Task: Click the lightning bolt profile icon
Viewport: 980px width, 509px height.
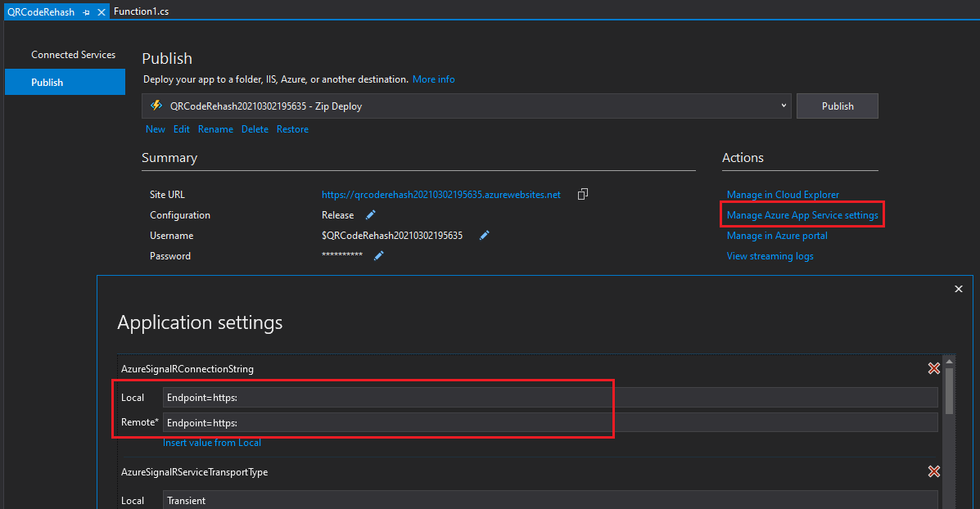Action: [156, 106]
